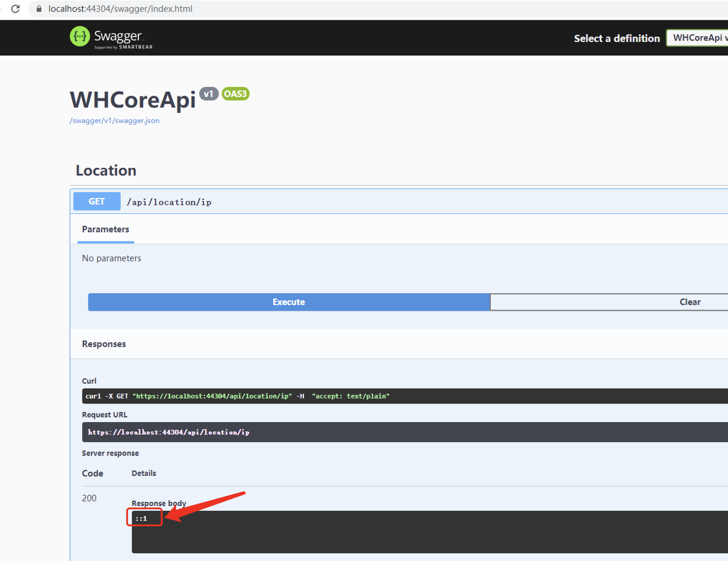Click the Request URL code box
This screenshot has height=561, width=728.
click(x=169, y=432)
